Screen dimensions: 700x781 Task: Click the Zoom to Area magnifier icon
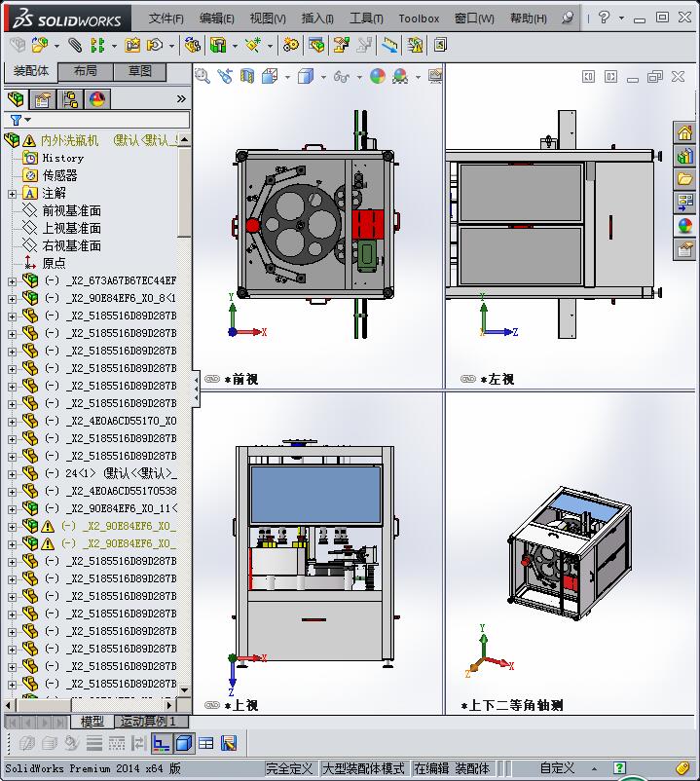pos(203,76)
